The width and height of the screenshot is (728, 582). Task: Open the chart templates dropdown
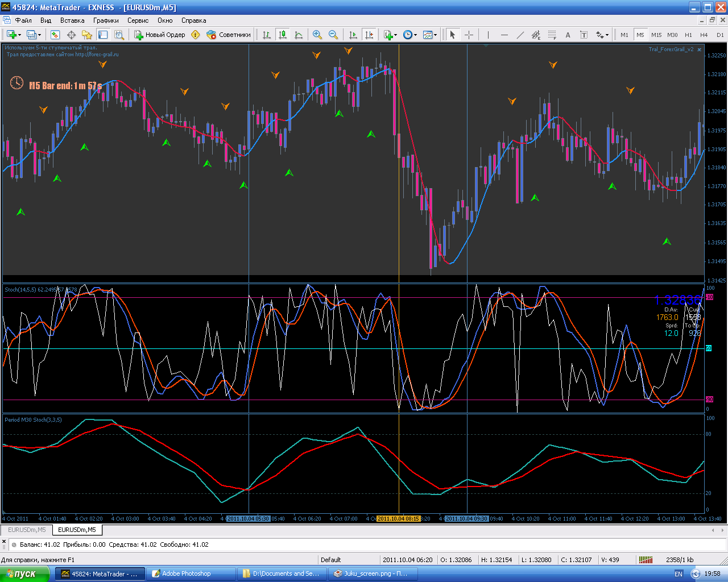coord(430,35)
